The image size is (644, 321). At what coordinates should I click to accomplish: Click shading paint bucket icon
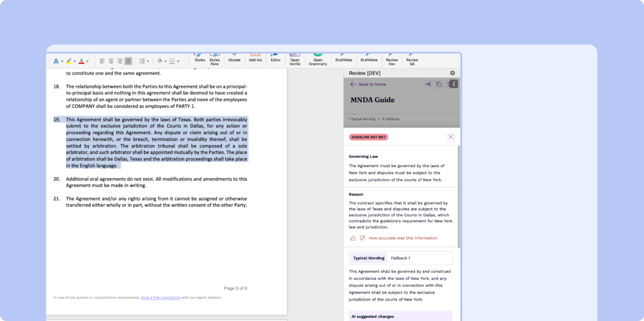point(160,61)
